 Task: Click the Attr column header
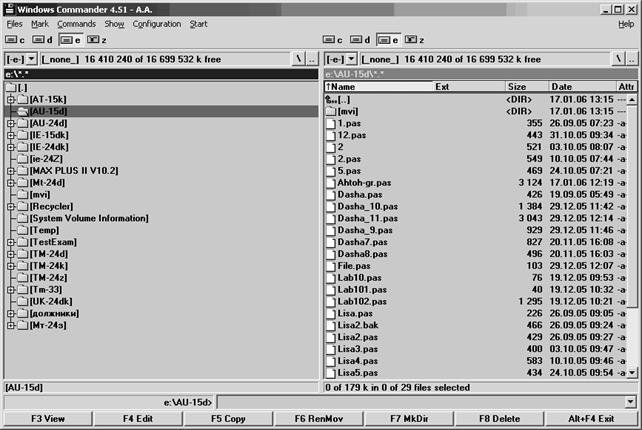[627, 86]
